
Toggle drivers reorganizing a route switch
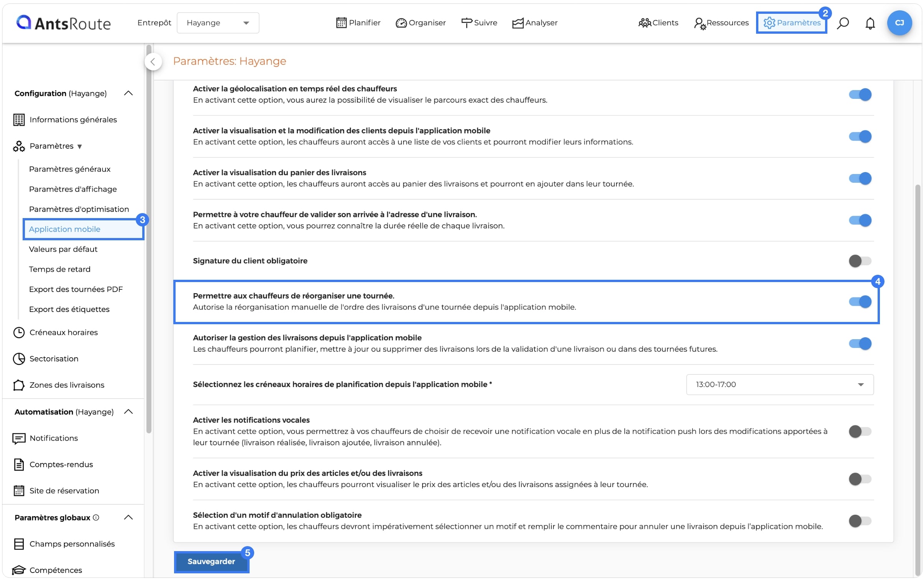tap(860, 302)
